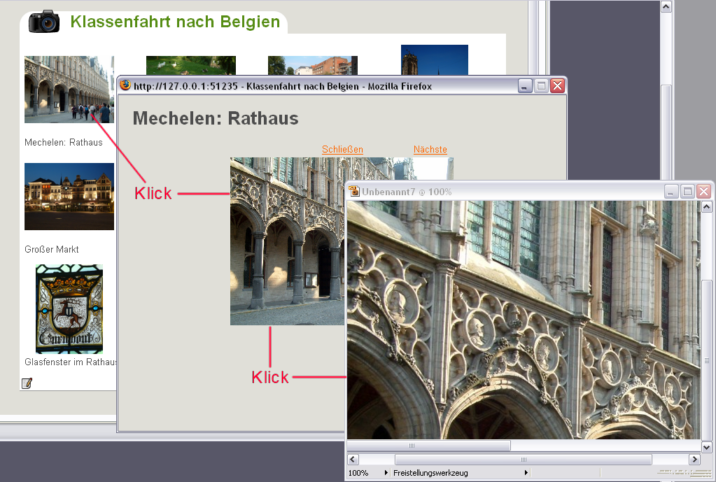The width and height of the screenshot is (716, 482).
Task: Click the Nächste link in the popup
Action: [x=430, y=149]
